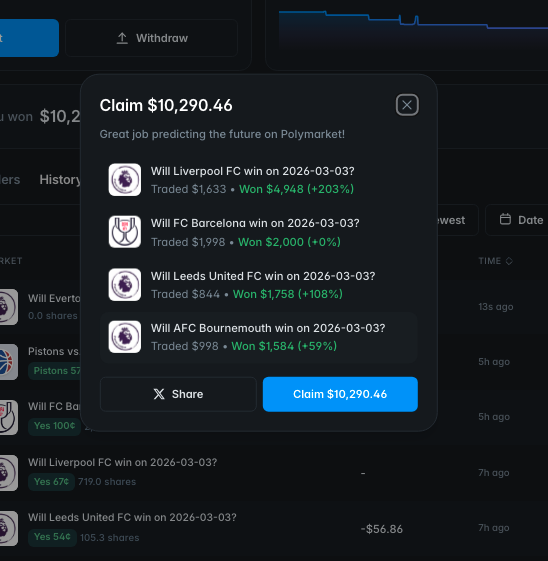Click the 105.3 shares text

point(109,537)
